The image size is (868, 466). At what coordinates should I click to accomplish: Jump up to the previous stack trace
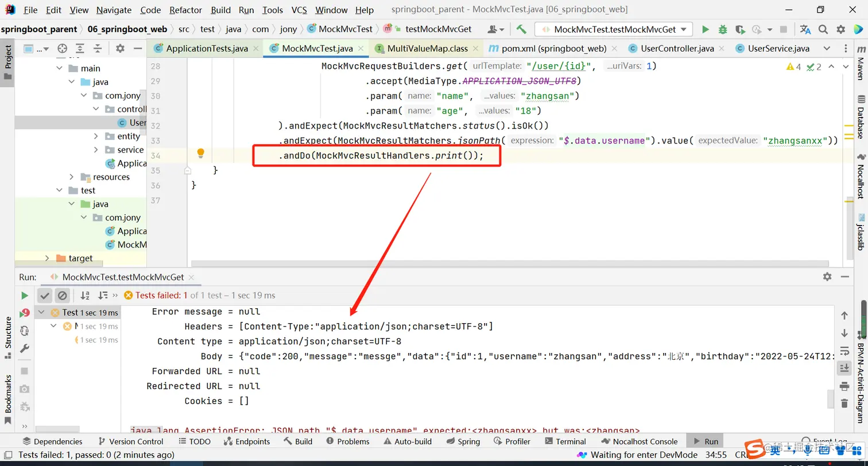[844, 316]
